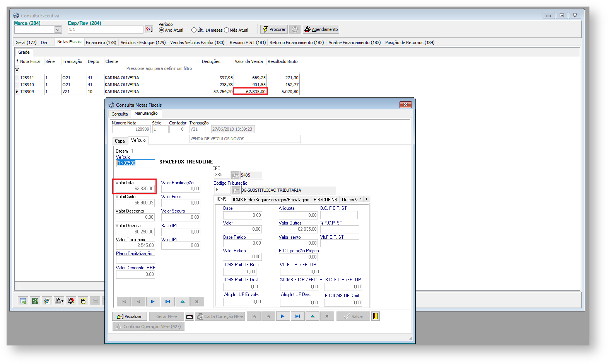
Task: Click the Veículo code input field
Action: point(135,163)
